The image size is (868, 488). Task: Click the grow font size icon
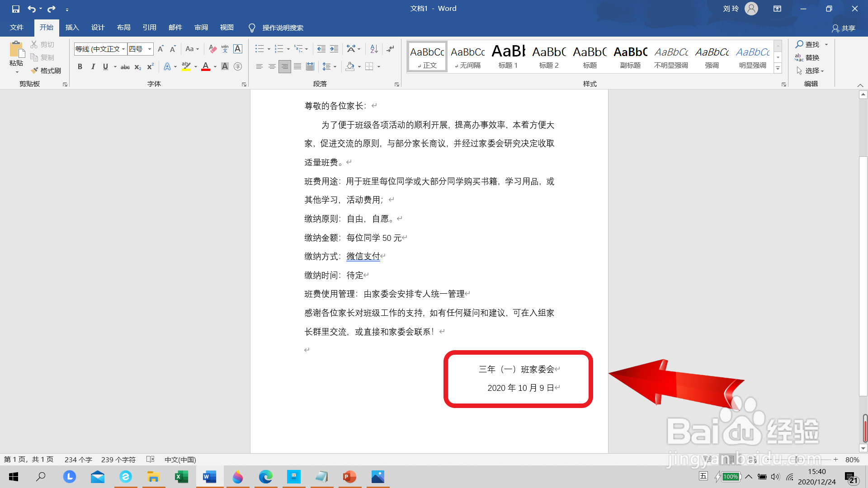[x=160, y=49]
